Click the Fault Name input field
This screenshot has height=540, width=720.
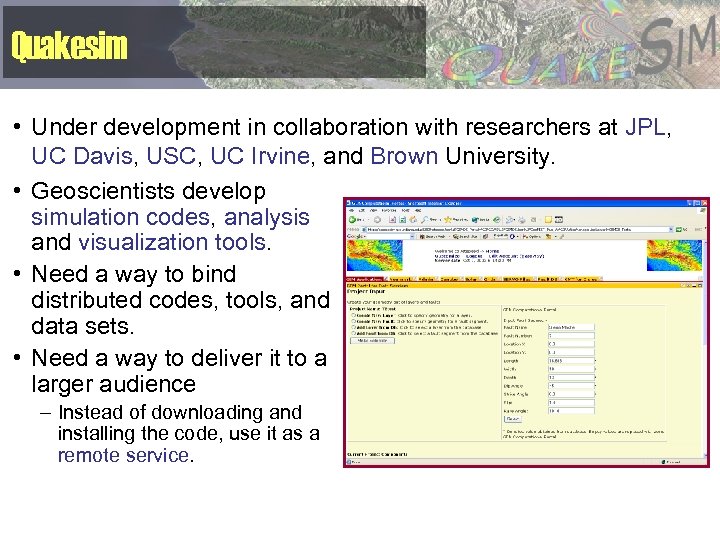coord(571,327)
